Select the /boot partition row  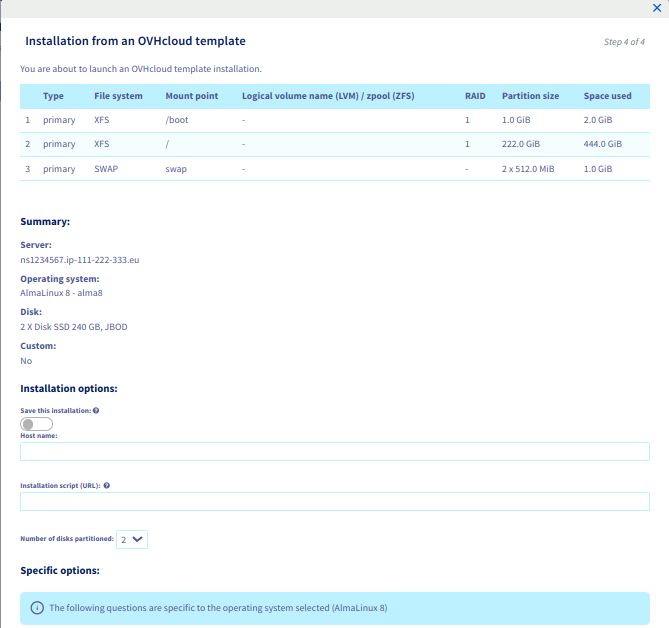[x=334, y=120]
